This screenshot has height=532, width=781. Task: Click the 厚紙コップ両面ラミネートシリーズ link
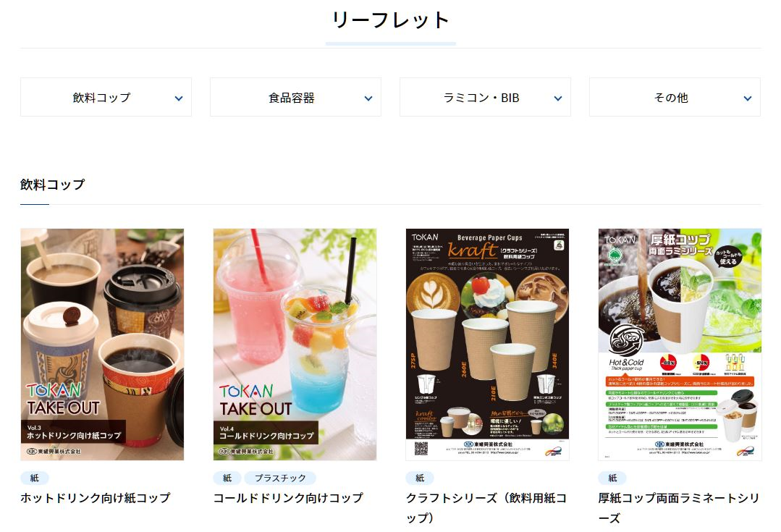coord(679,507)
